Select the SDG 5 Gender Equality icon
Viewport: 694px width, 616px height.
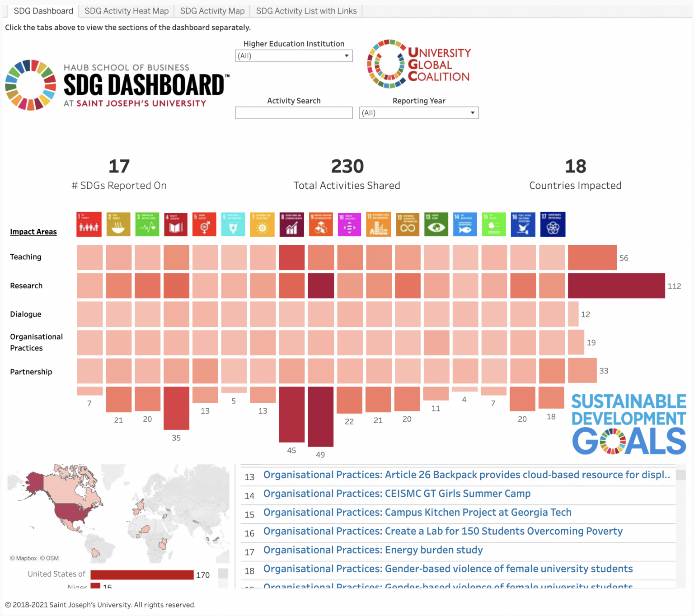(x=205, y=224)
